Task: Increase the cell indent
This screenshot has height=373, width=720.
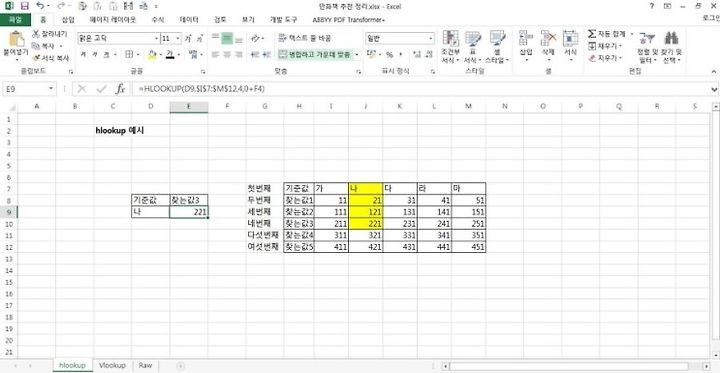Action: click(x=267, y=54)
